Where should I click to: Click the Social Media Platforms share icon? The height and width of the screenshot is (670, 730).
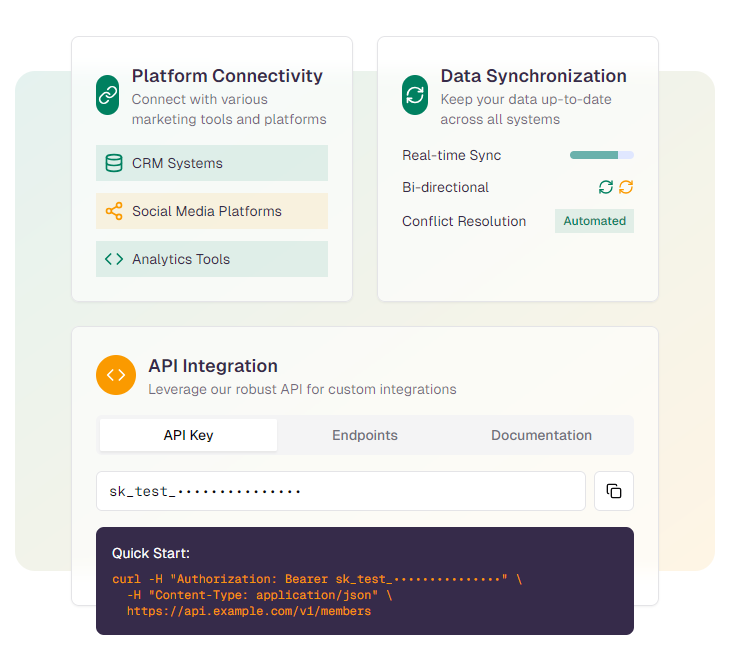pyautogui.click(x=114, y=211)
